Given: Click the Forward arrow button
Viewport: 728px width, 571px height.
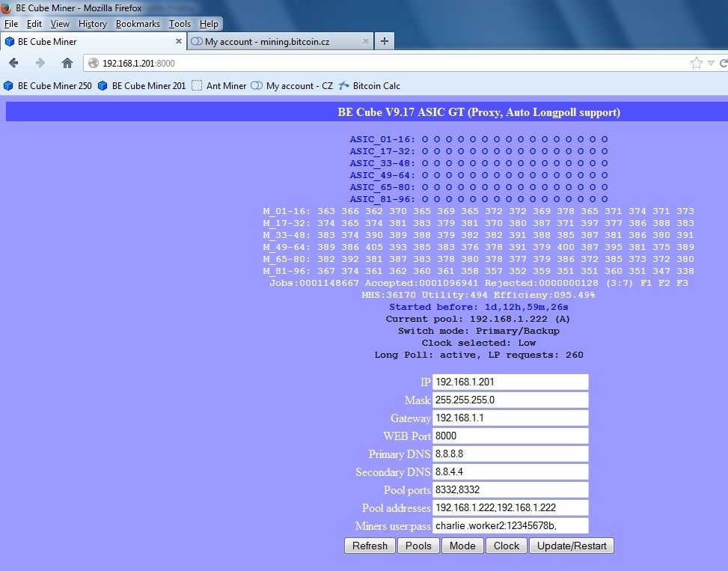Looking at the screenshot, I should (40, 63).
